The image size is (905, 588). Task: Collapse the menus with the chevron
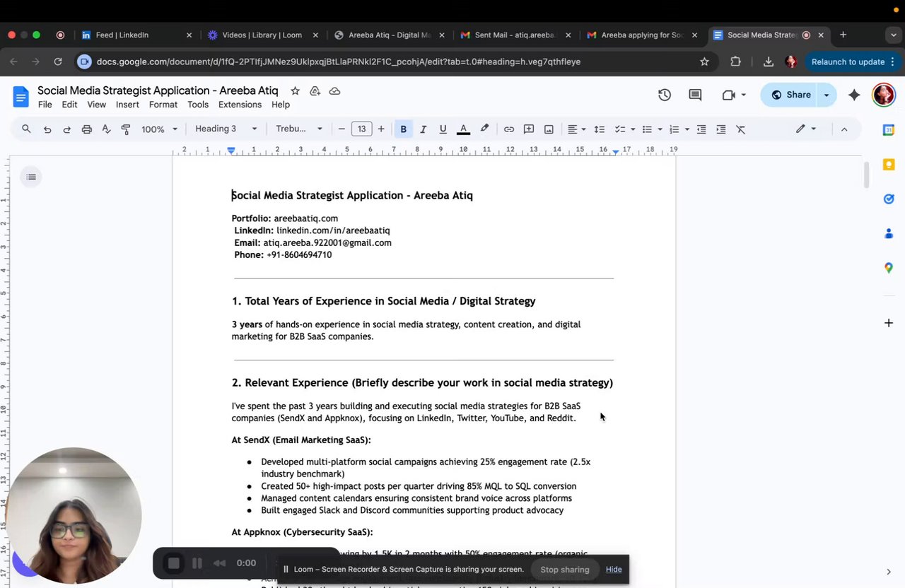[x=844, y=129]
